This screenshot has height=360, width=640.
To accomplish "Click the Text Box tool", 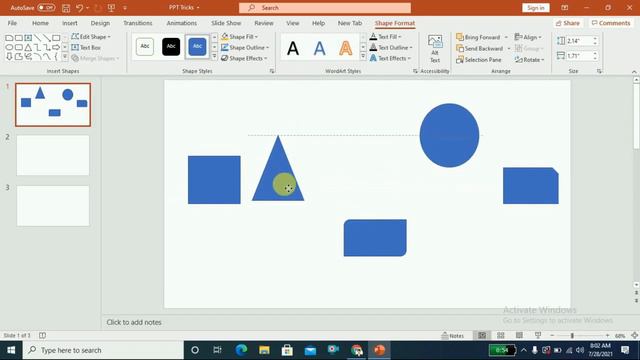I will click(86, 48).
